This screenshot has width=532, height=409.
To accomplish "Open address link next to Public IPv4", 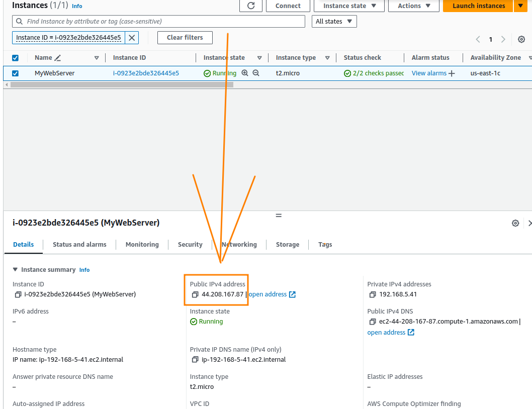I will (268, 294).
